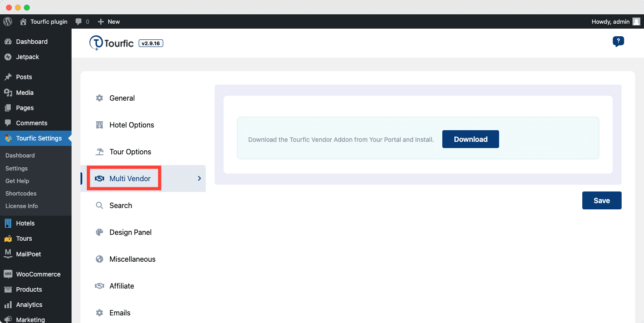Open the Miscellaneous tab
Viewport: 644px width, 323px height.
click(143, 259)
